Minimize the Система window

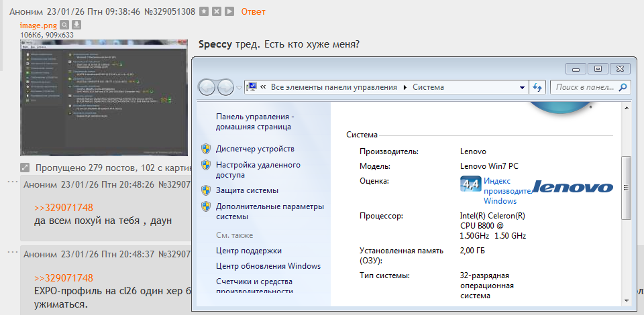[576, 69]
